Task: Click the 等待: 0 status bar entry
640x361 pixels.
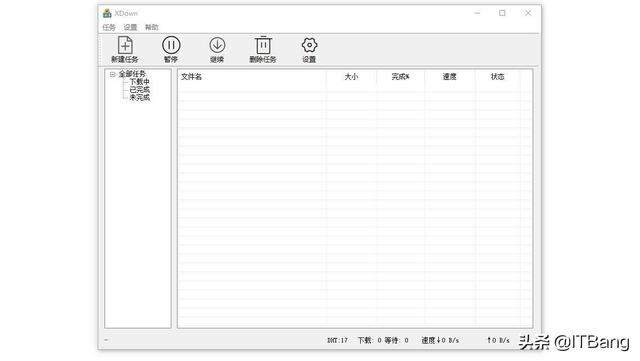Action: [x=396, y=340]
